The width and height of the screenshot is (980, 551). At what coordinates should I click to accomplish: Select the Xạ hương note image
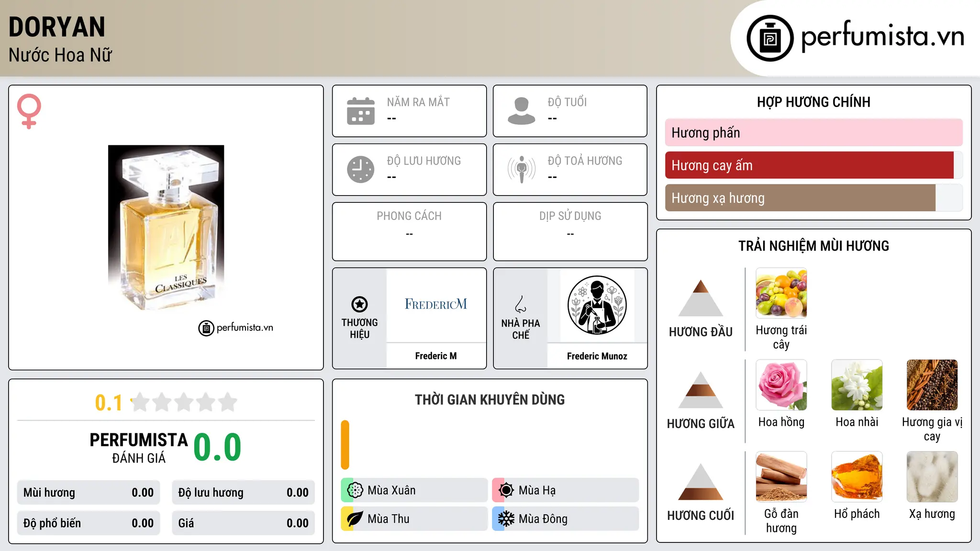tap(932, 476)
